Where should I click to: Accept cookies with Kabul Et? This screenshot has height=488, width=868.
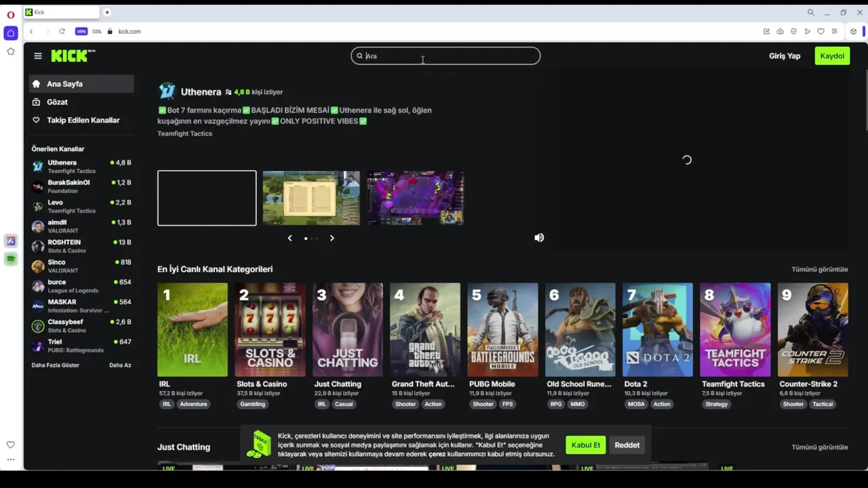[585, 445]
